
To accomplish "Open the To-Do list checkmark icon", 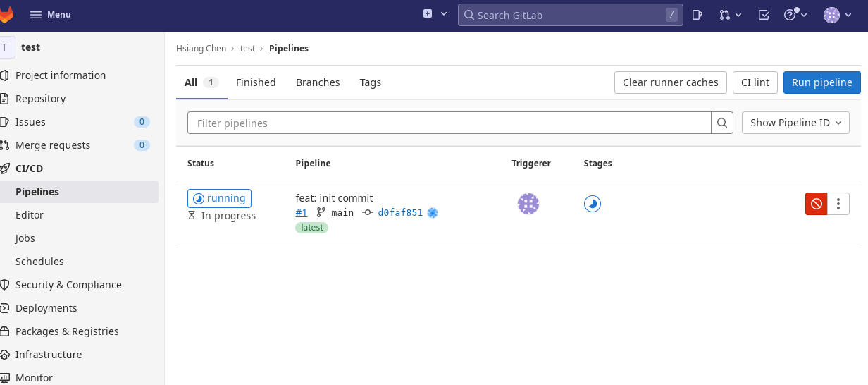I will pyautogui.click(x=764, y=15).
